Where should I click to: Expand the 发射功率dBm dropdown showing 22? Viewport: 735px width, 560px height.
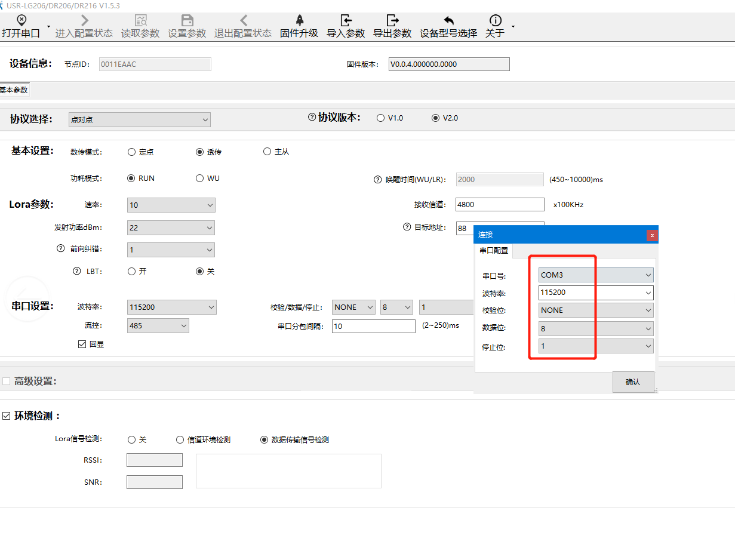click(171, 227)
